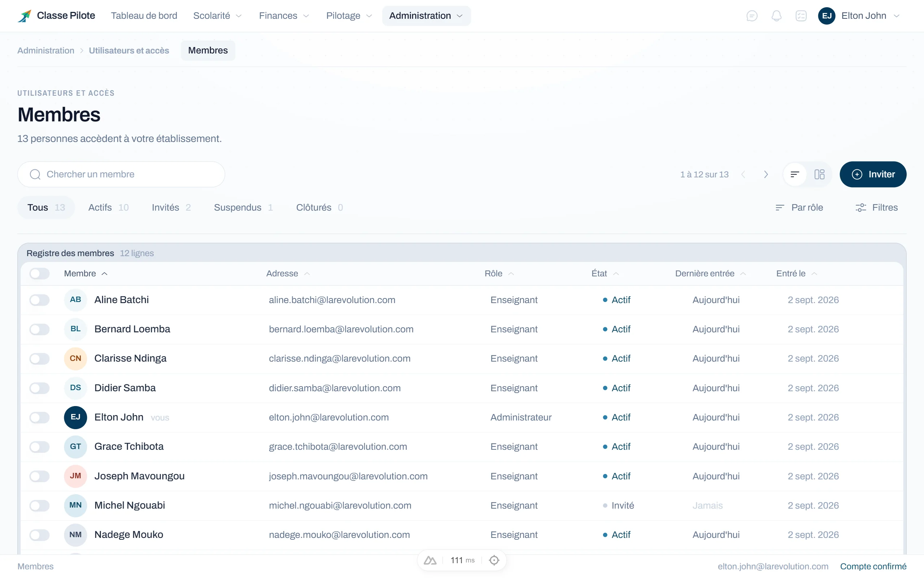This screenshot has height=578, width=924.
Task: Click the Nuxt devtools logo icon
Action: 430,560
